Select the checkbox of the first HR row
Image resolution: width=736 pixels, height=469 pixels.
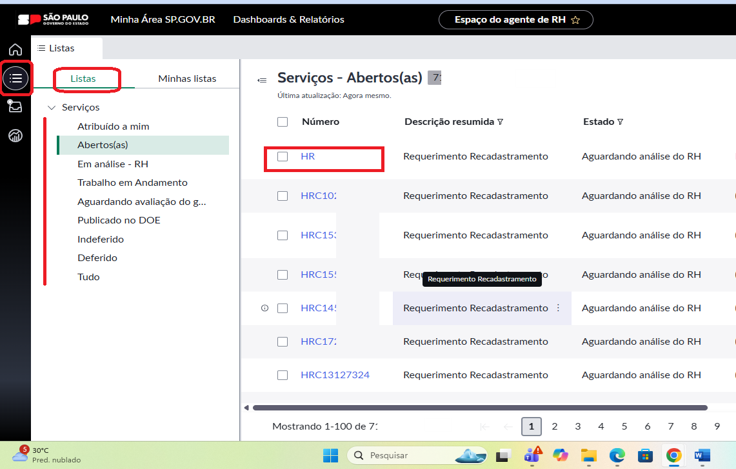tap(283, 157)
